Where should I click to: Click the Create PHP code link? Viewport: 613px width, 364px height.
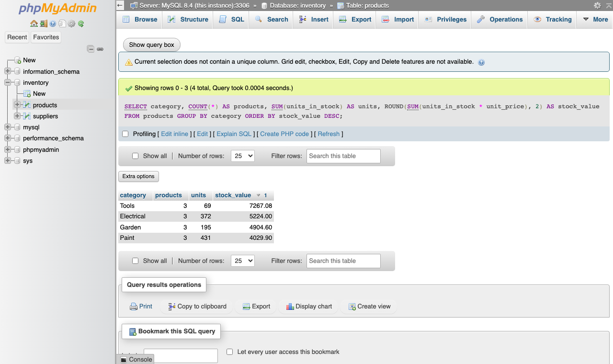point(284,134)
